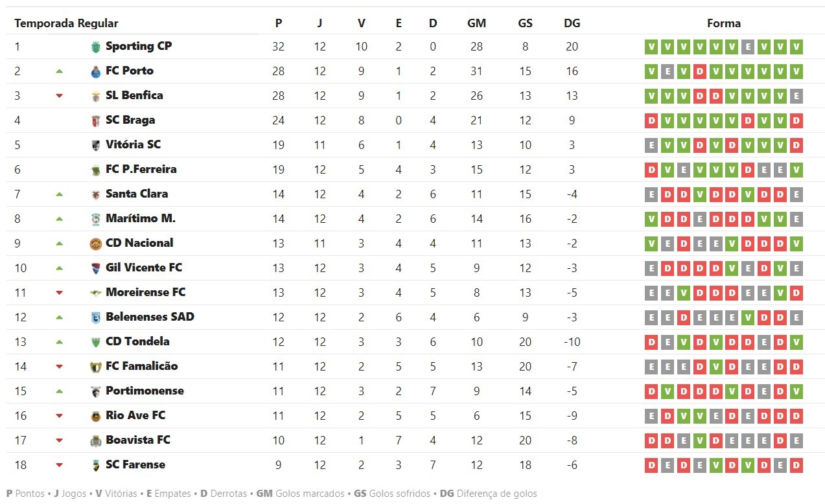Open the Vitória SC team link

pyautogui.click(x=133, y=144)
